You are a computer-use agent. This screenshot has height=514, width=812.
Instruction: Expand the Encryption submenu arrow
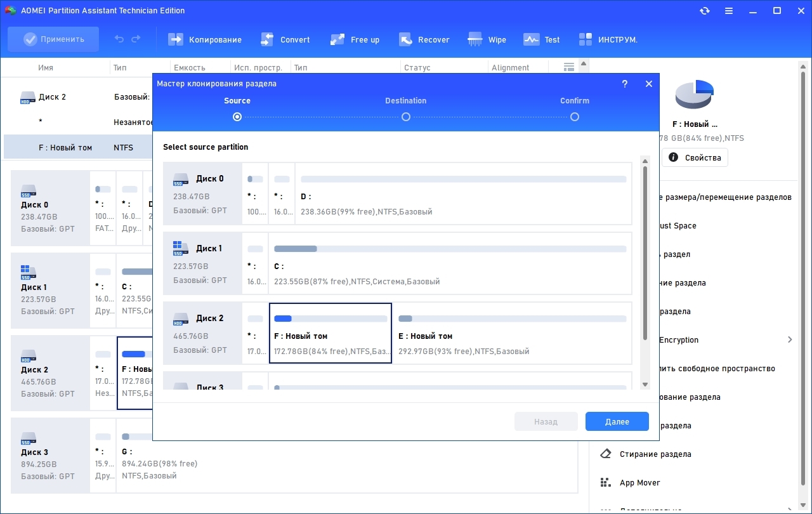(790, 340)
